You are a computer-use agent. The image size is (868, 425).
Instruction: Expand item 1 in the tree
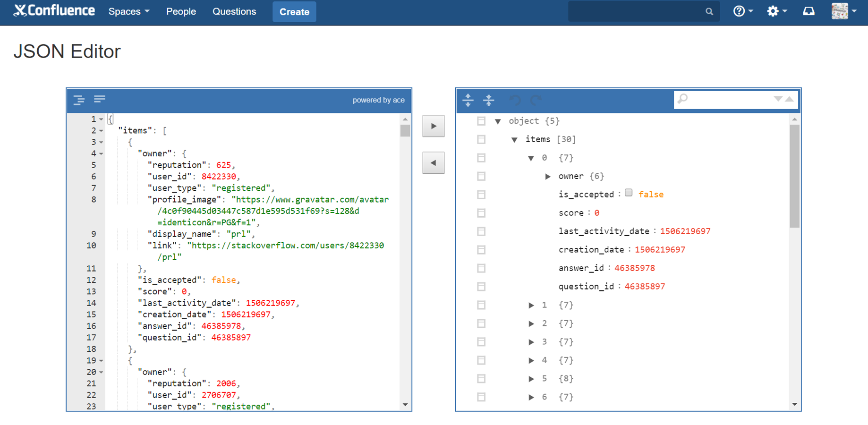(531, 306)
